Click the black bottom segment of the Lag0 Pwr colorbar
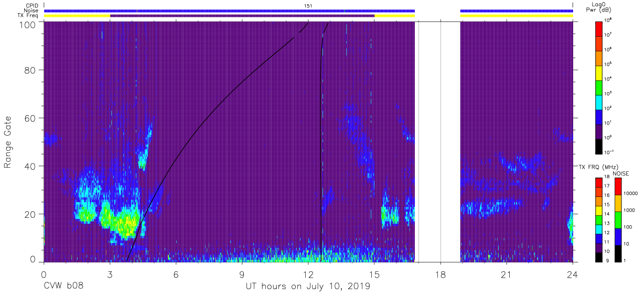The height and width of the screenshot is (297, 644). coord(599,146)
